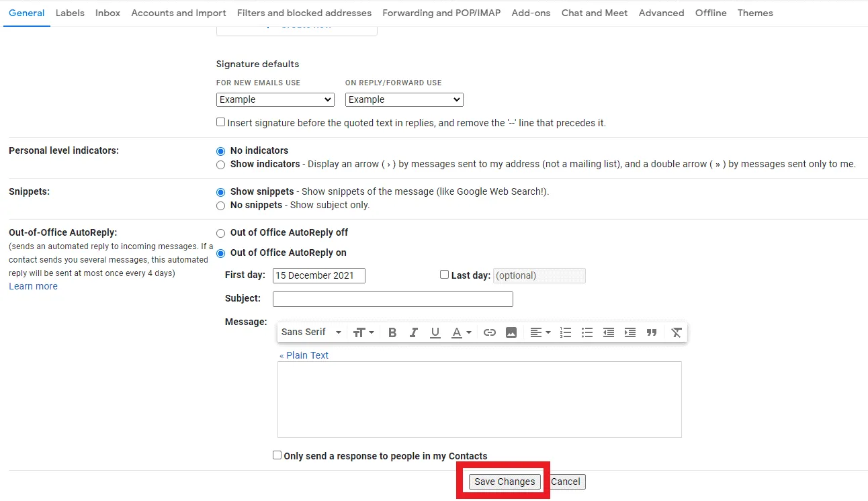Open the Learn more link about AutoReply
Image resolution: width=868 pixels, height=501 pixels.
pos(33,286)
